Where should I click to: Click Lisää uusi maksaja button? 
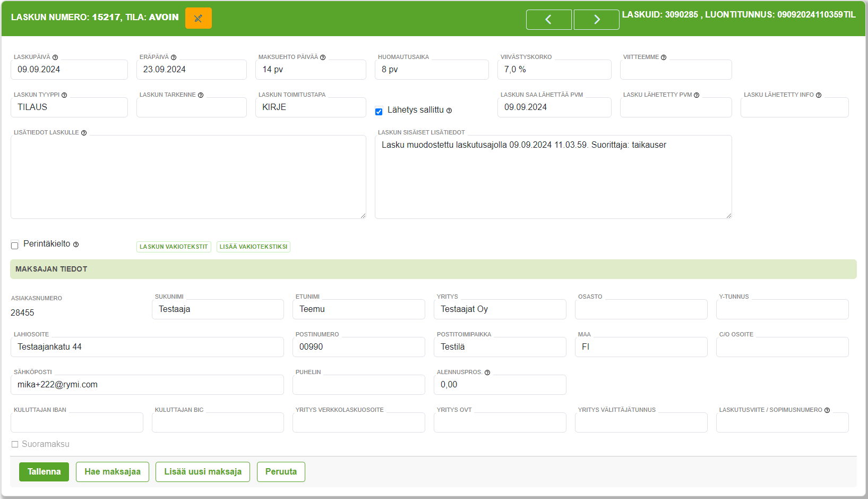pos(203,472)
